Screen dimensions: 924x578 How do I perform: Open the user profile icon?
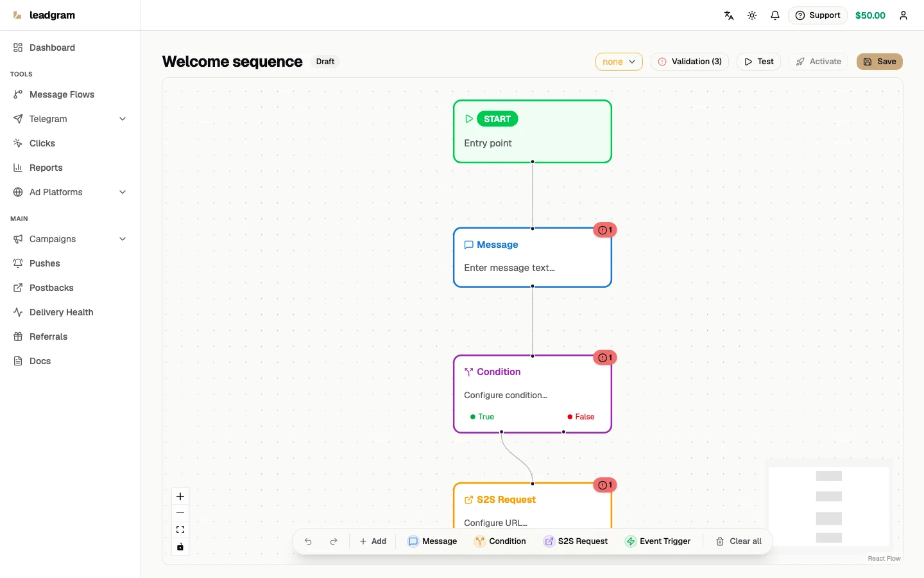click(903, 15)
